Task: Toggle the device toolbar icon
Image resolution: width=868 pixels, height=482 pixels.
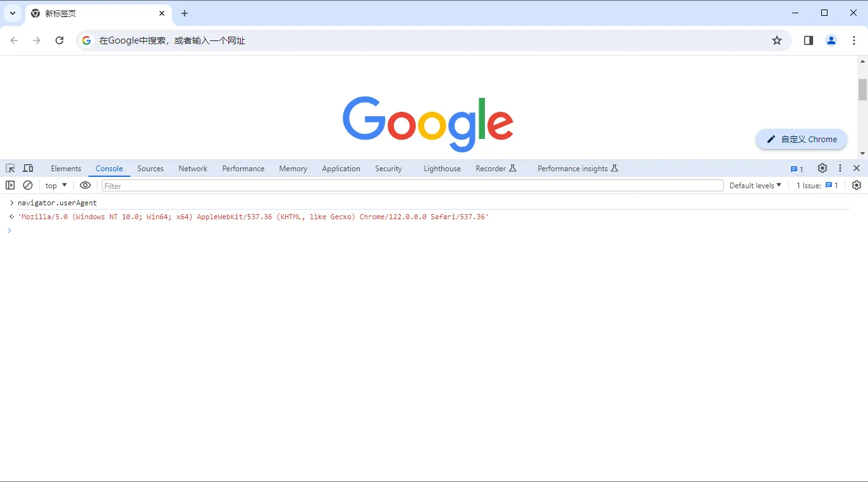Action: [x=28, y=168]
